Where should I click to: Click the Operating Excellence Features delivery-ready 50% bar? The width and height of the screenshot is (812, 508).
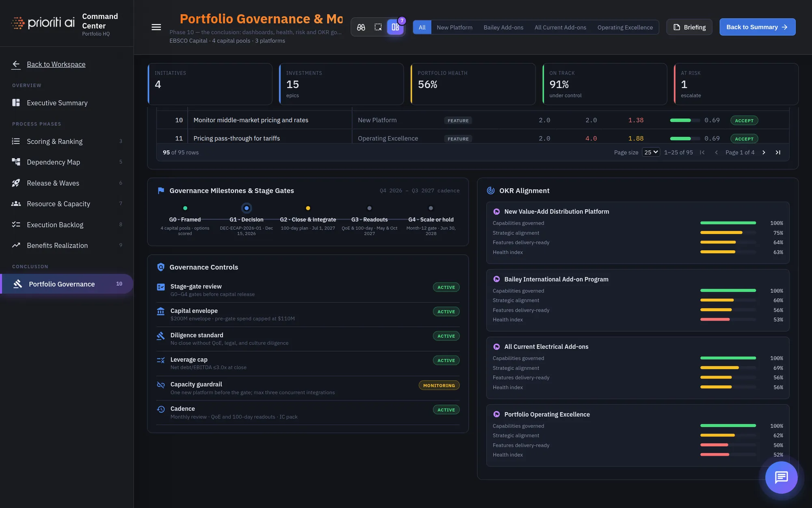click(728, 445)
